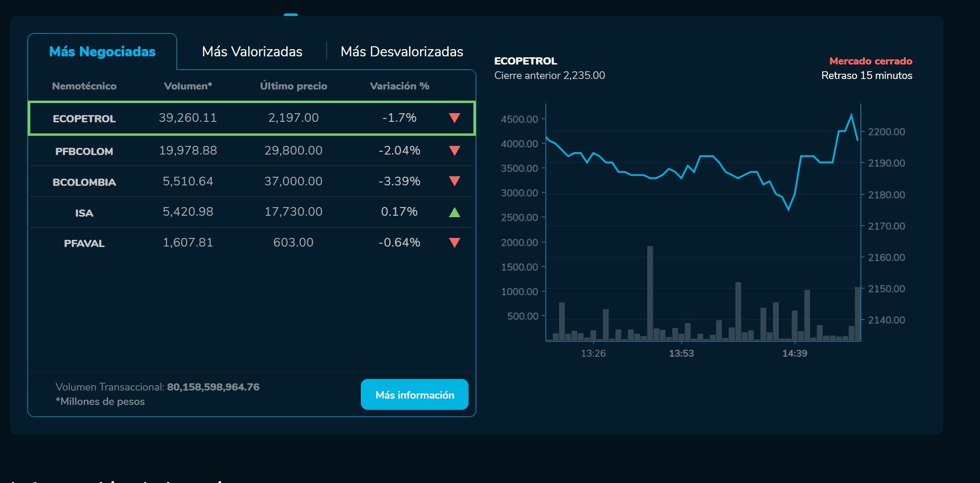Click the red down arrow for PFAVAL
Viewport: 980px width, 483px height.
454,243
